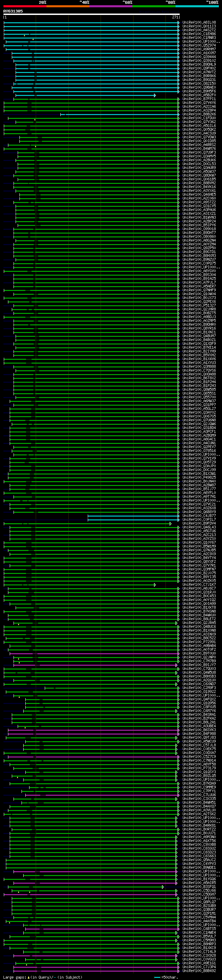Click the white query sequence bar
The height and width of the screenshot is (980, 222).
[x=92, y=14]
